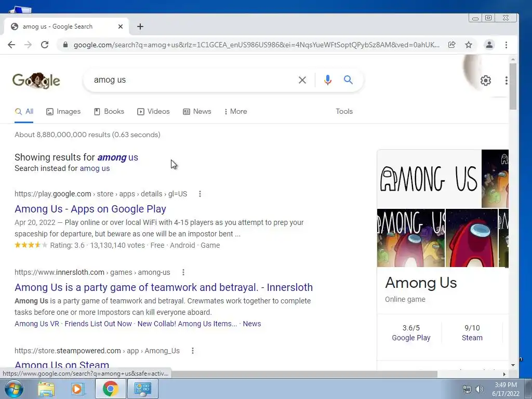Close the 'amog us - Google Search' tab

(121, 26)
